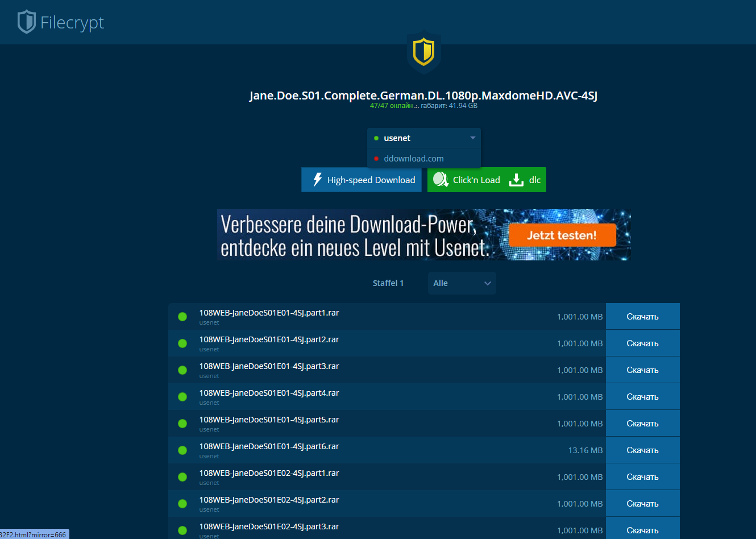
Task: Download S01E01 part4.rar via Скачать
Action: click(x=642, y=397)
